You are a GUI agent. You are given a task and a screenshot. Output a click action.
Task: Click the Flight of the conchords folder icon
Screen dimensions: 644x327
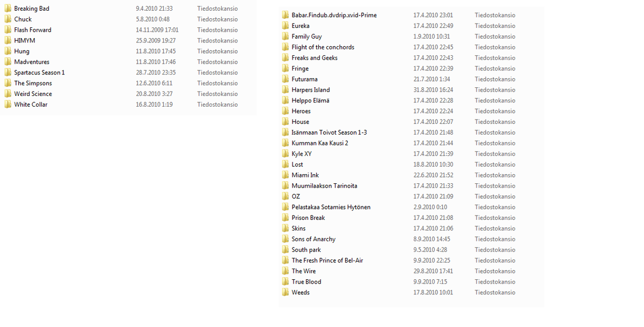(286, 47)
